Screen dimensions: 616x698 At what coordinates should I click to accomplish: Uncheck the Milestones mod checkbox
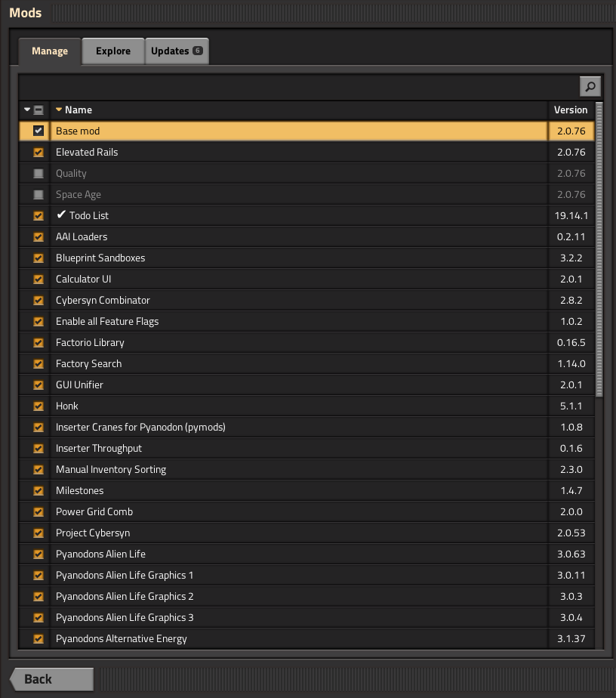click(x=38, y=490)
